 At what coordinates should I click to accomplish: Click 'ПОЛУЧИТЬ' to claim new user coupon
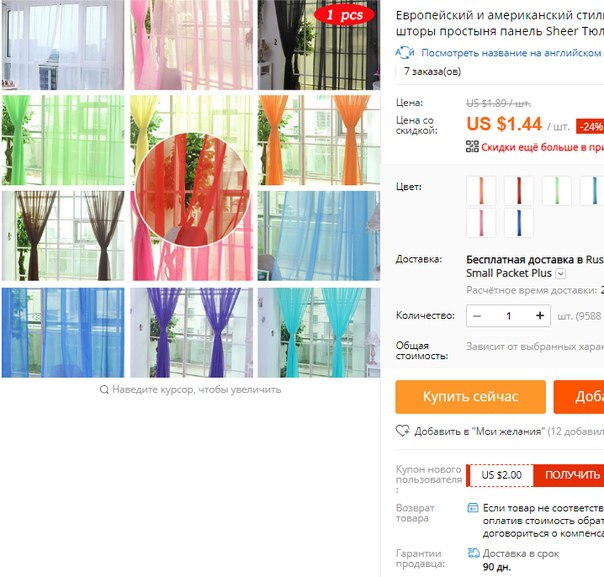tap(571, 475)
